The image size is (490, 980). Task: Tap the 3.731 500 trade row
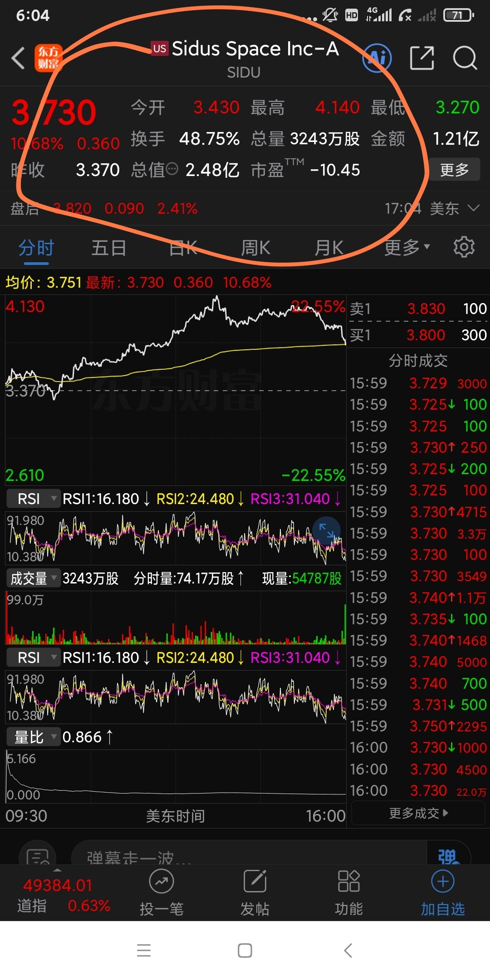coord(418,705)
